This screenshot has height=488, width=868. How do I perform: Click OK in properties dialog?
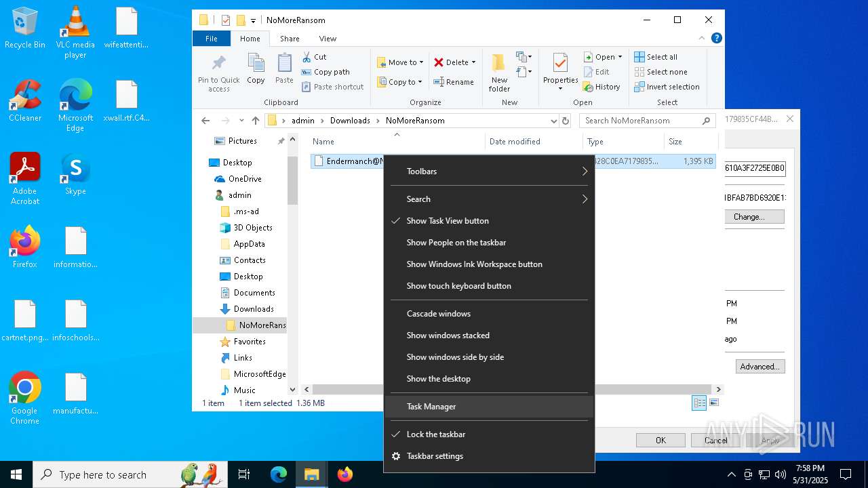point(660,441)
